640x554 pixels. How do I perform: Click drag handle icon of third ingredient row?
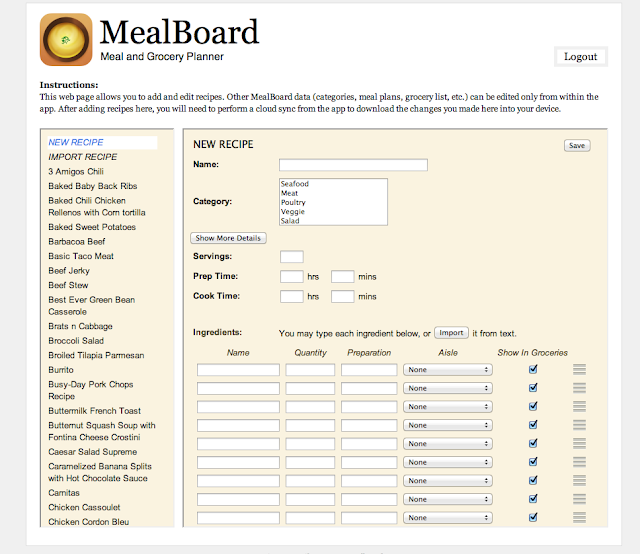(x=579, y=406)
